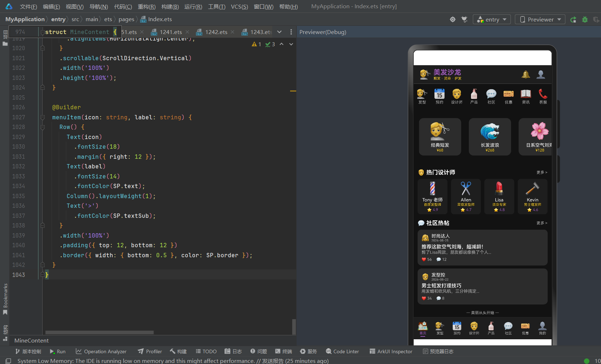
Task: Open the Profiler tool window
Action: [x=150, y=351]
